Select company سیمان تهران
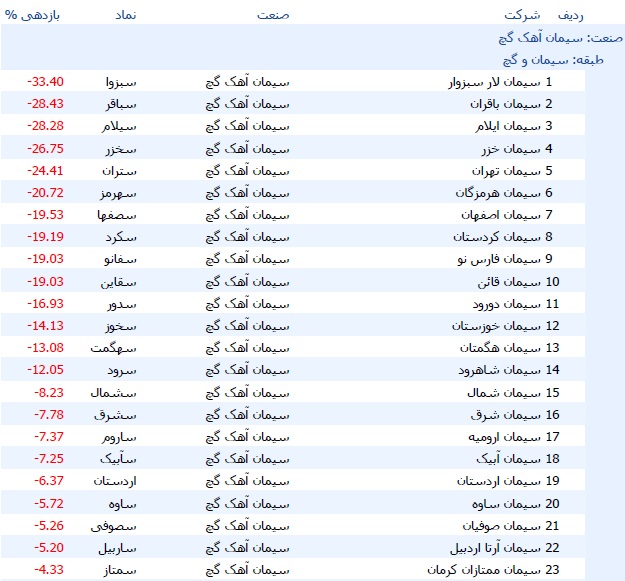This screenshot has height=581, width=625. click(506, 171)
